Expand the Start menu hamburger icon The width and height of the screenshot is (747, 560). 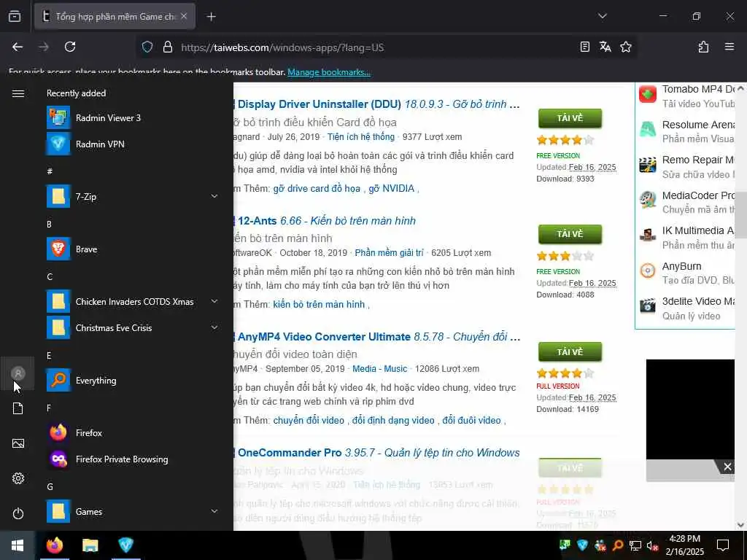coord(18,93)
